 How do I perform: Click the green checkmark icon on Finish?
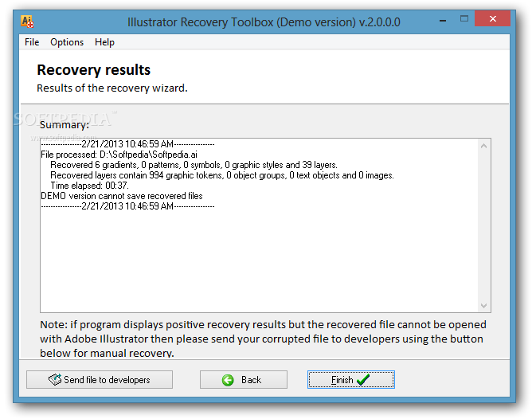coord(363,380)
